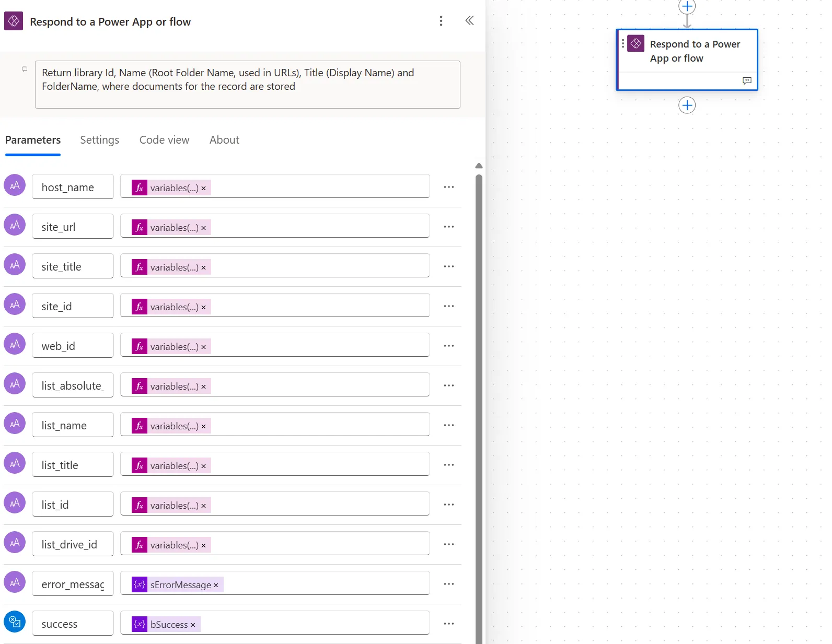Click the boolean type icon beside success
832x644 pixels.
pyautogui.click(x=15, y=622)
